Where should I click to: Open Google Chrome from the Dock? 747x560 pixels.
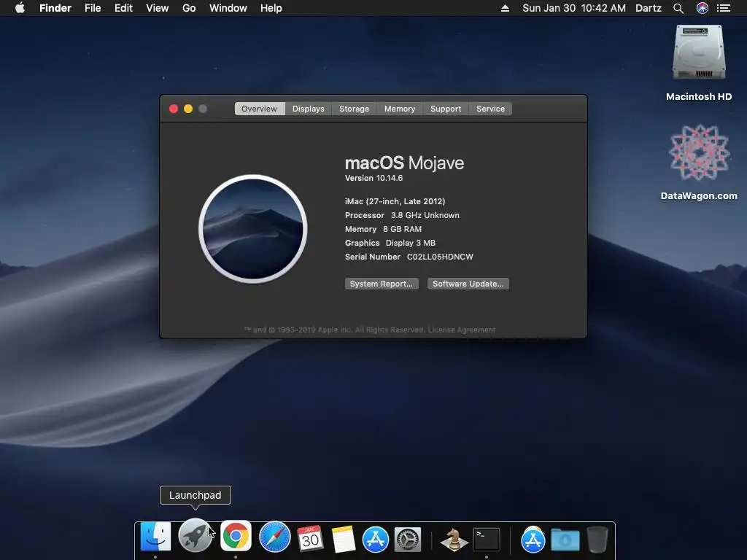click(236, 536)
